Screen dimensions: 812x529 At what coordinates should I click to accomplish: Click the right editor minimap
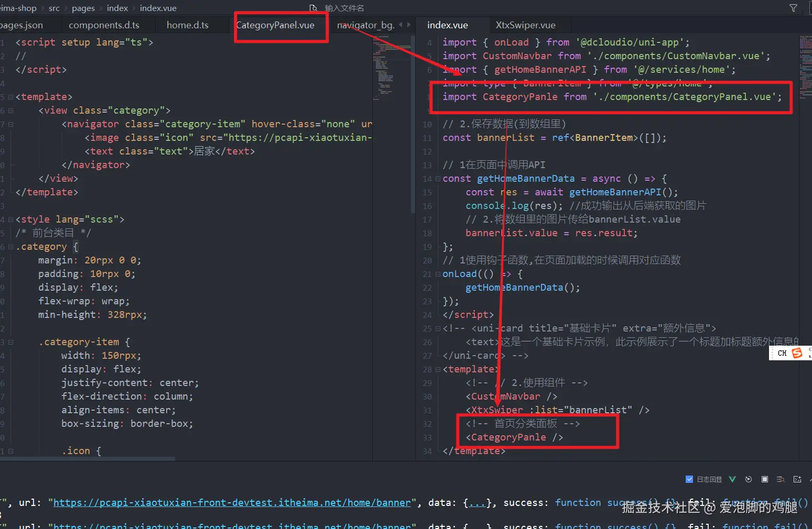coord(805,68)
